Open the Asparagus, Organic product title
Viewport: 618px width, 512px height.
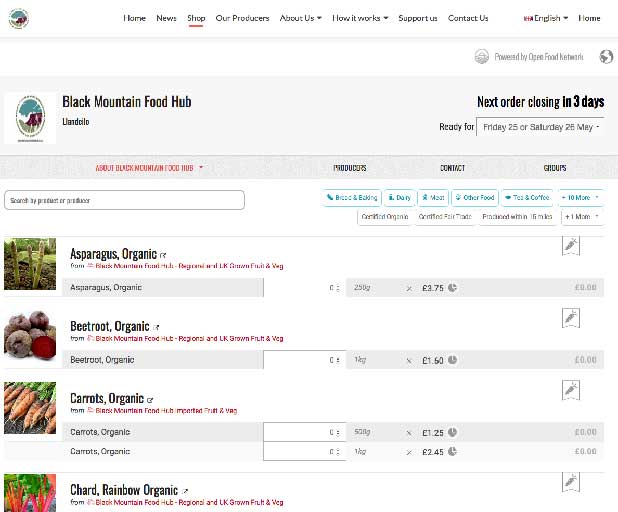click(114, 254)
